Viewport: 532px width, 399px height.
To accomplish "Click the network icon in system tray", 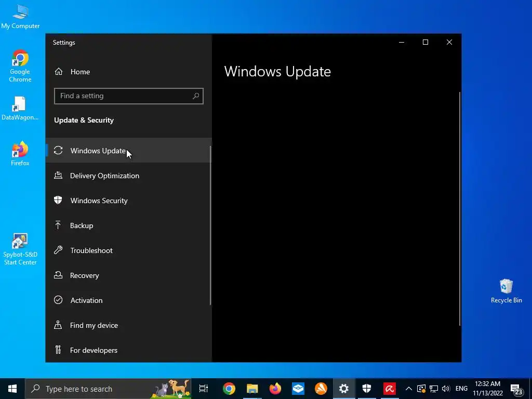I will point(434,389).
